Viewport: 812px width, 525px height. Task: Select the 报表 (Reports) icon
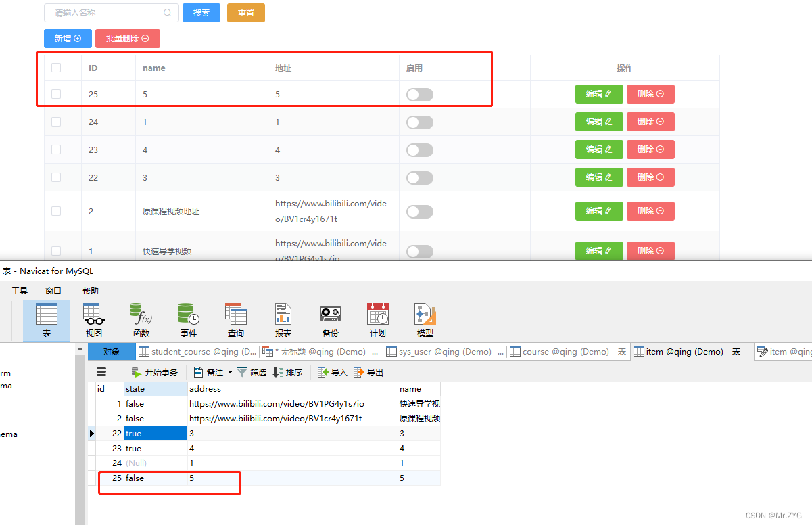(x=283, y=318)
